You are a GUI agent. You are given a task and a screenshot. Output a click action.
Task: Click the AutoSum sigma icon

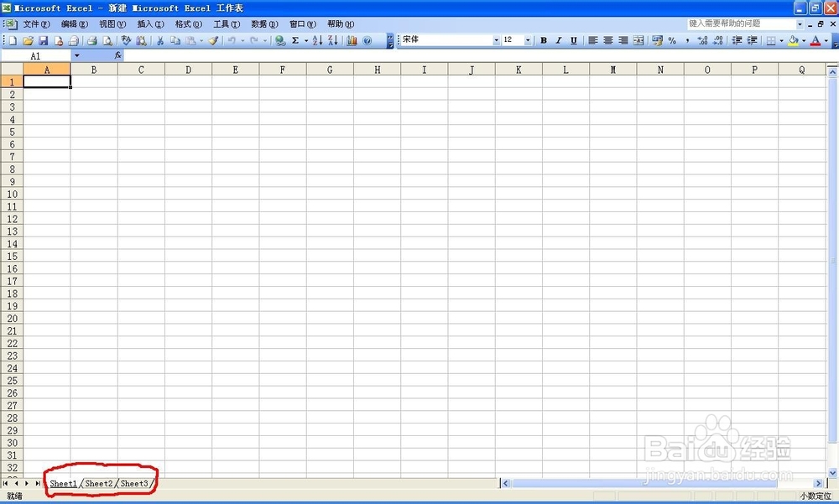tap(294, 40)
